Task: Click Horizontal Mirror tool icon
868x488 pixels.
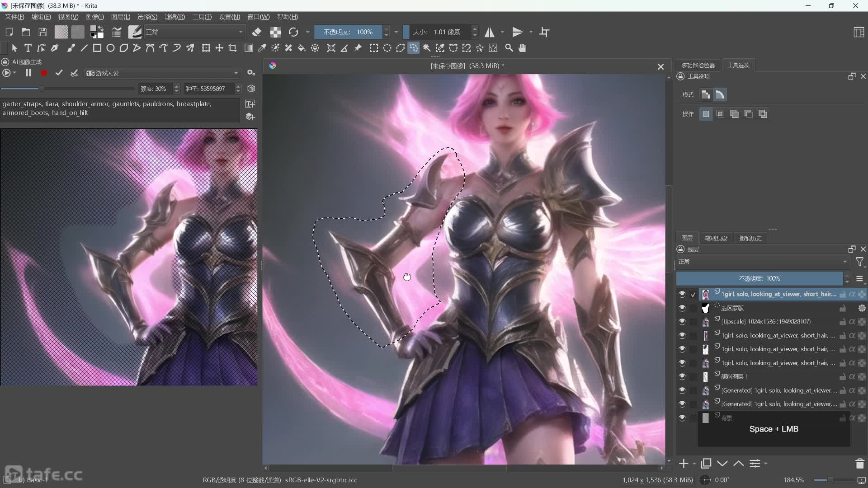Action: (490, 32)
